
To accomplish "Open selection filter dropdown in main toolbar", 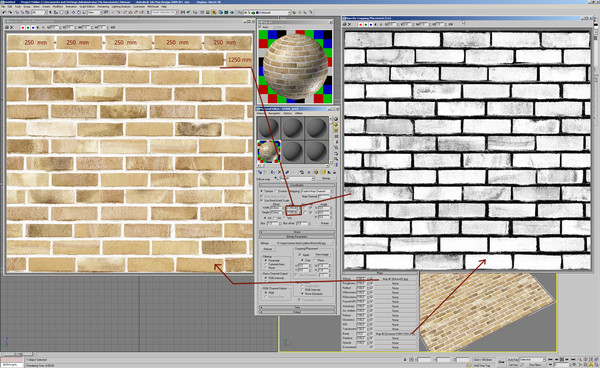I will point(39,12).
